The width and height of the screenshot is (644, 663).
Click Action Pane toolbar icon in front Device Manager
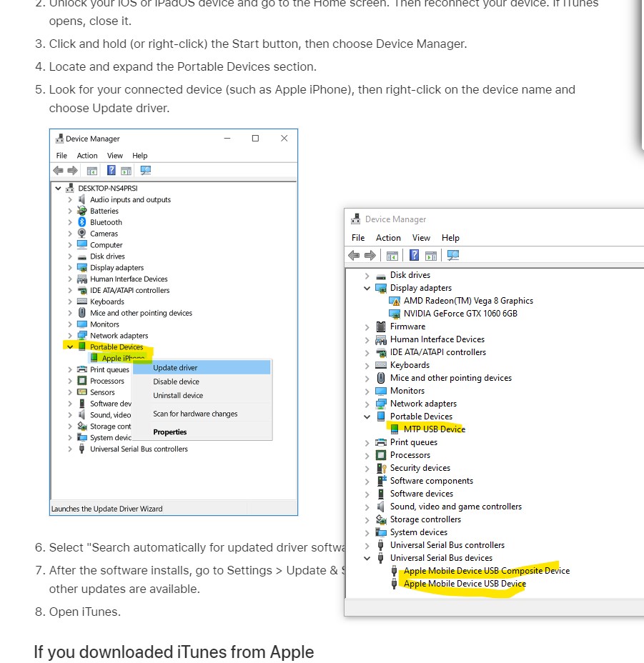(431, 255)
